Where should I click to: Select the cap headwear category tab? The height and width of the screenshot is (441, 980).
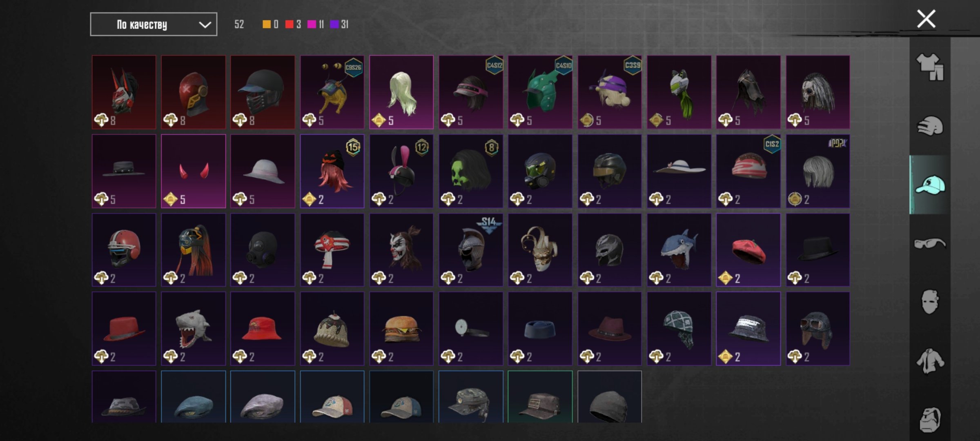(x=930, y=185)
